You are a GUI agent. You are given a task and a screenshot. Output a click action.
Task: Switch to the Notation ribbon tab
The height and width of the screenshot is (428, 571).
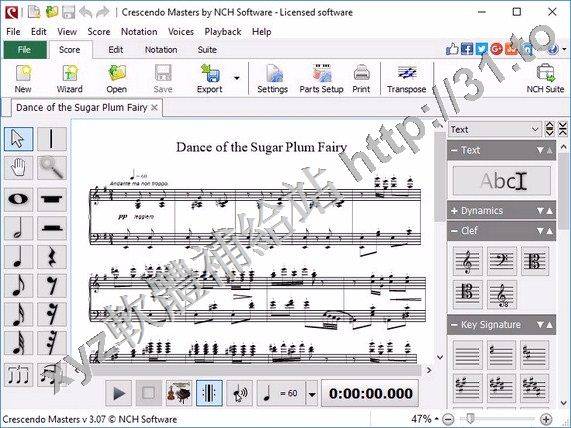161,50
